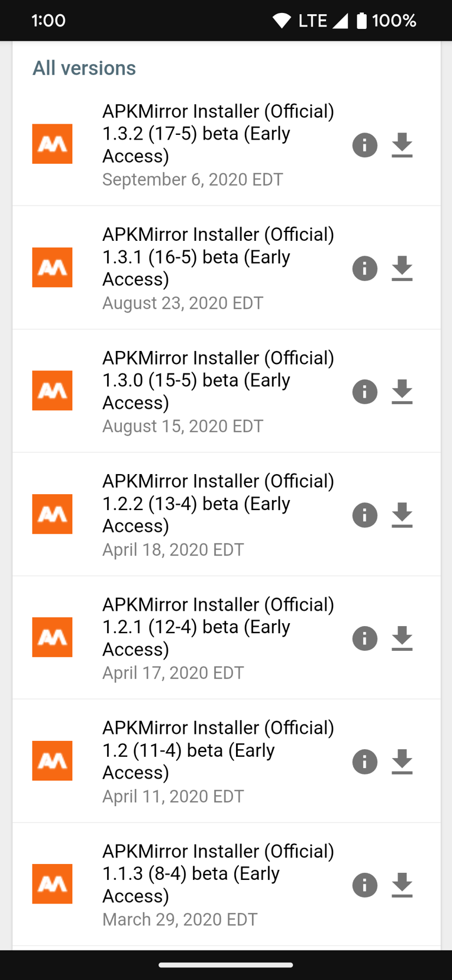Tap the version 1.2 row released April 11
Screen dimensions: 452x980
(218, 750)
